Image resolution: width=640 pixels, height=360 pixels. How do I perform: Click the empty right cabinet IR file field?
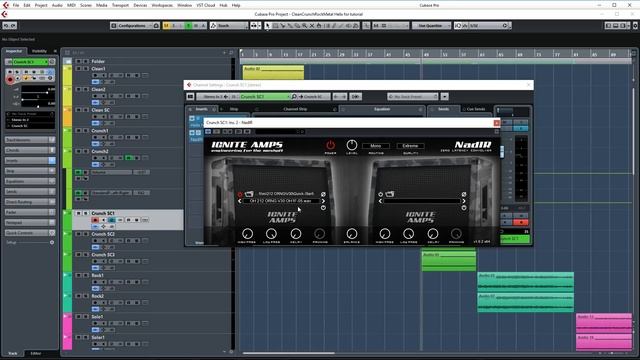[x=422, y=201]
